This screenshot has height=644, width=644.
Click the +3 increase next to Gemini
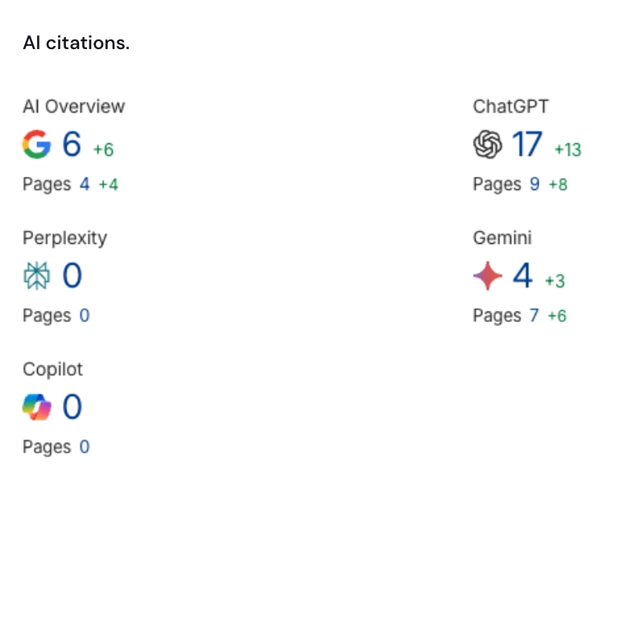pyautogui.click(x=555, y=281)
